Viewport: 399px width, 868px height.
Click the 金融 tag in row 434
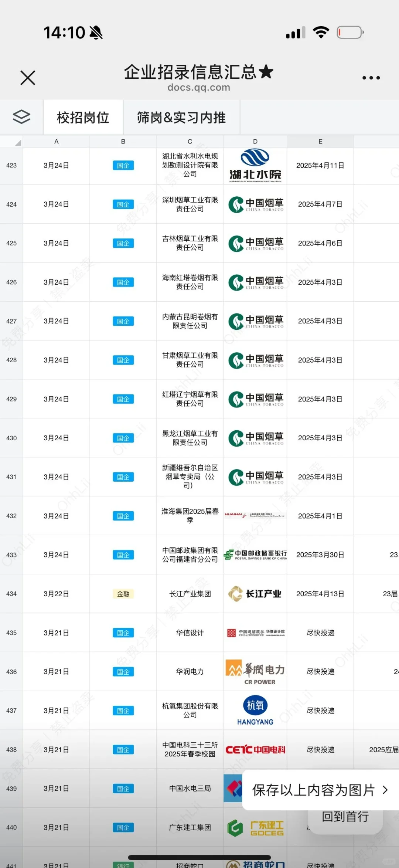coord(123,594)
